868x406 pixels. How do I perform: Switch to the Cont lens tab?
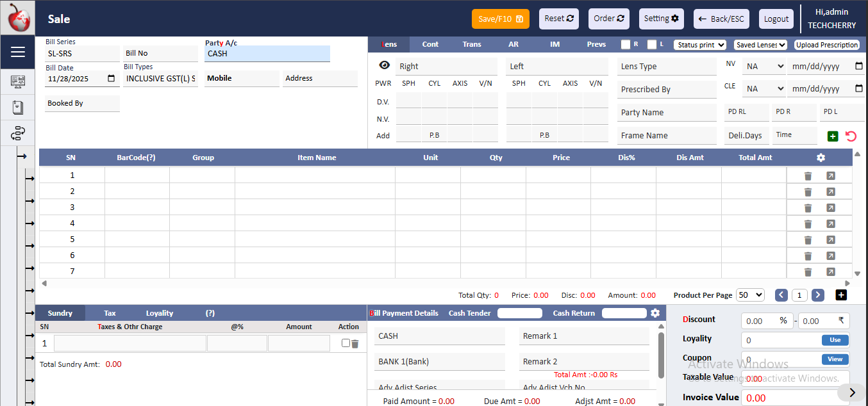(430, 44)
